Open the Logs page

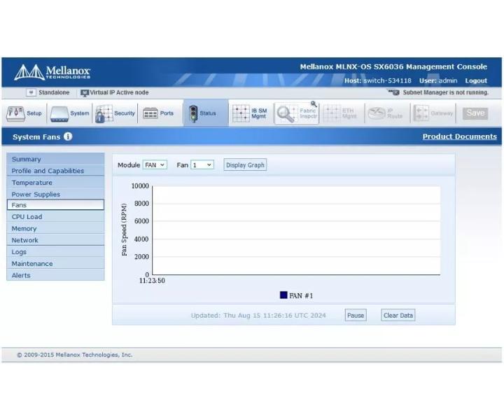click(x=55, y=252)
